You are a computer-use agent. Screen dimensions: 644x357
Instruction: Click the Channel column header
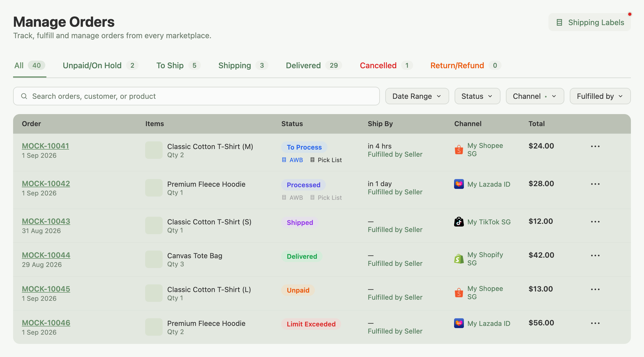[468, 124]
